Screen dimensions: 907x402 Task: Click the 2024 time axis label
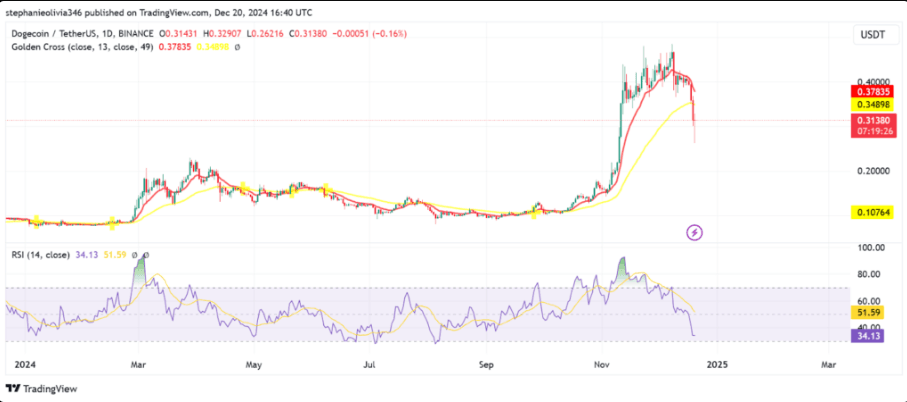(23, 365)
